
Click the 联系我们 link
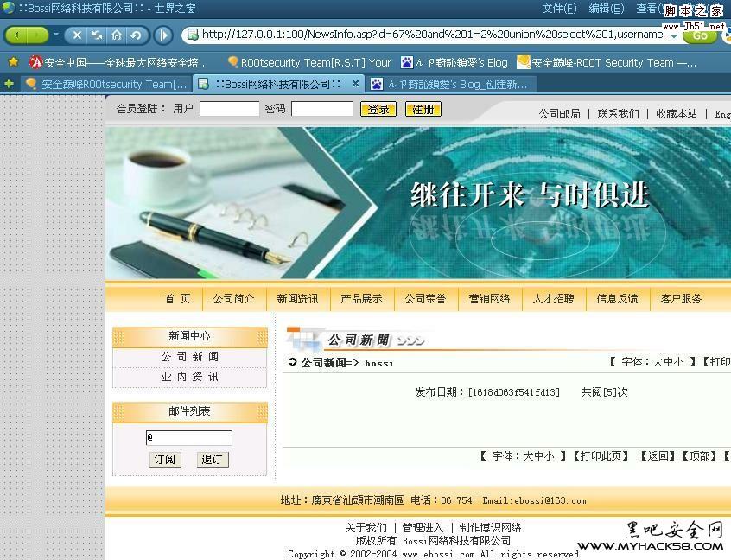pyautogui.click(x=619, y=113)
